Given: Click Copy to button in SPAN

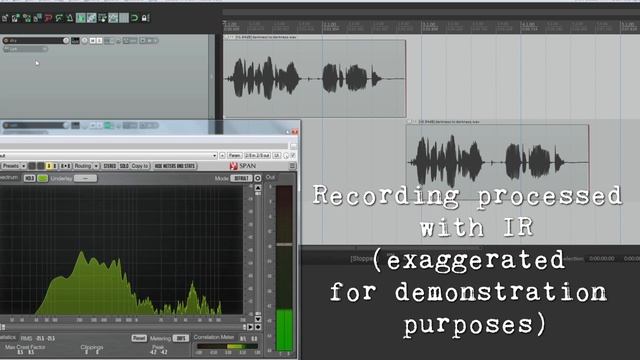Looking at the screenshot, I should coord(140,166).
